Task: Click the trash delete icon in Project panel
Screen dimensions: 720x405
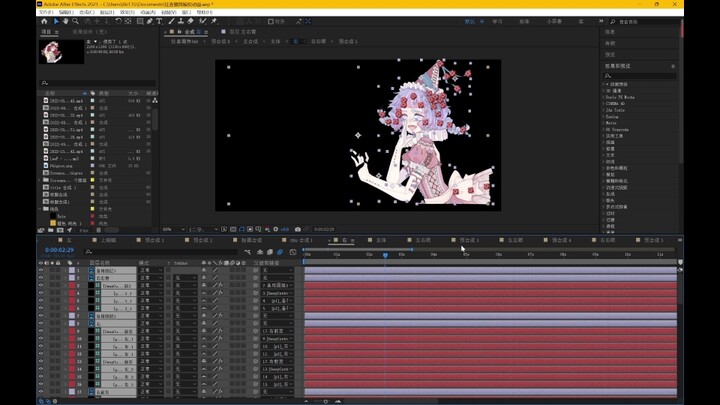Action: pyautogui.click(x=98, y=230)
